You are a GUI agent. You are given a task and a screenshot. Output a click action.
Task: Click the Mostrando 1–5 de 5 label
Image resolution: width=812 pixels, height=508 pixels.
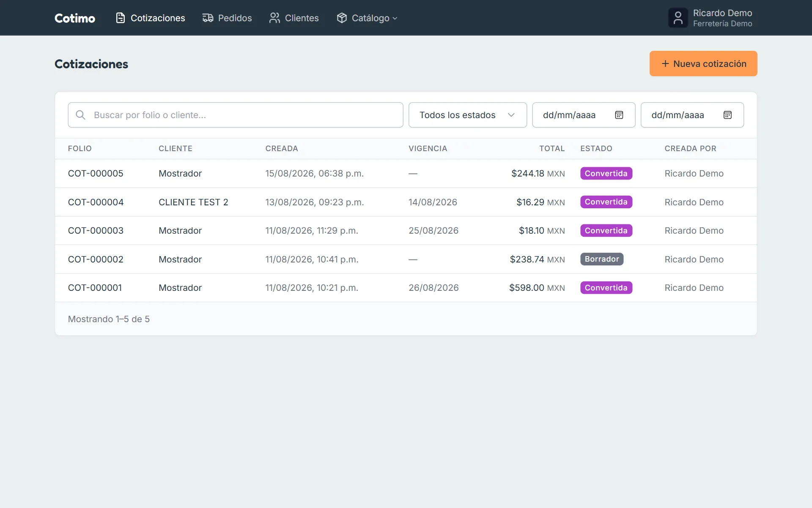(x=109, y=319)
